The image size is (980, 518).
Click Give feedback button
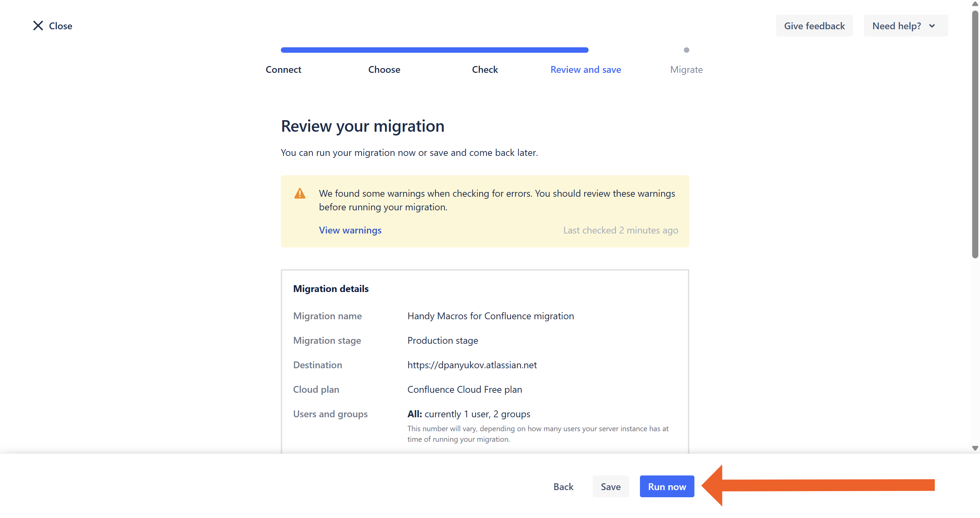coord(814,26)
